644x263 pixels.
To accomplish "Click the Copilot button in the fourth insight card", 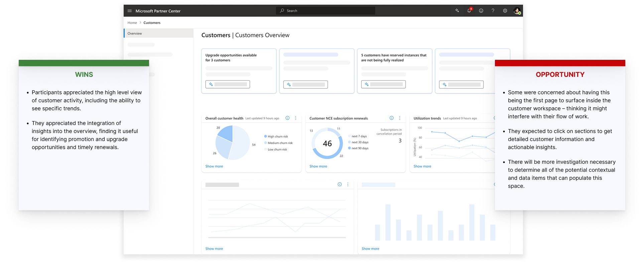I will [461, 85].
